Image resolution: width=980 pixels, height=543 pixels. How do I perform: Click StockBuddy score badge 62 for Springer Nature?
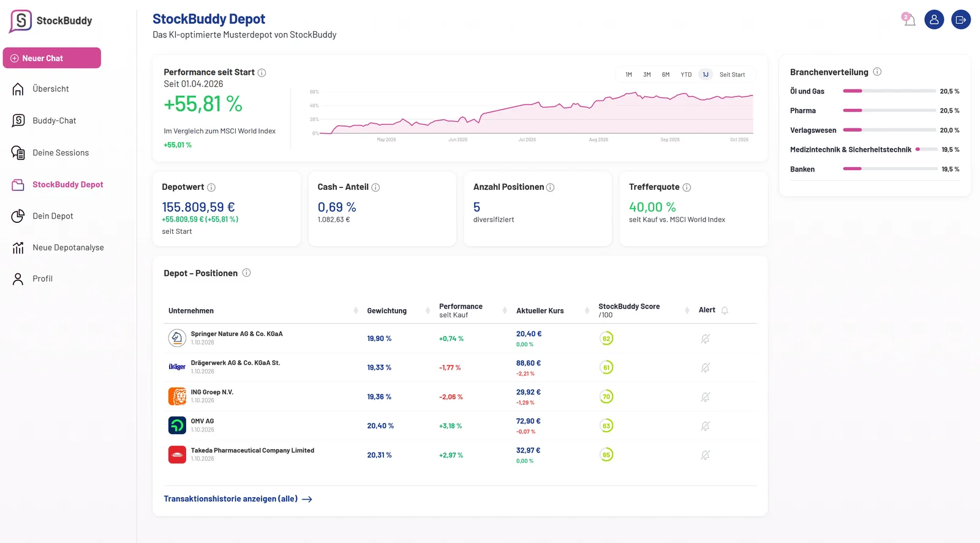[x=606, y=339]
